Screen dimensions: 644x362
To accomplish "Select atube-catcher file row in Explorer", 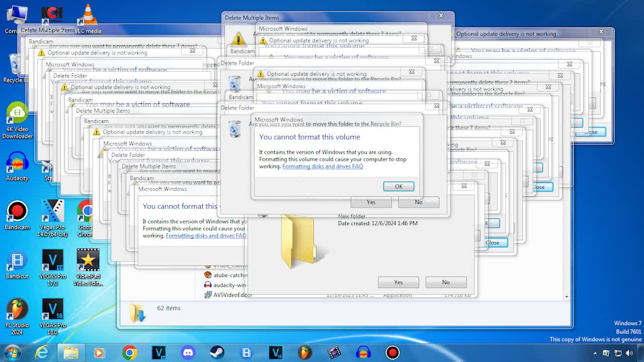I will [226, 275].
